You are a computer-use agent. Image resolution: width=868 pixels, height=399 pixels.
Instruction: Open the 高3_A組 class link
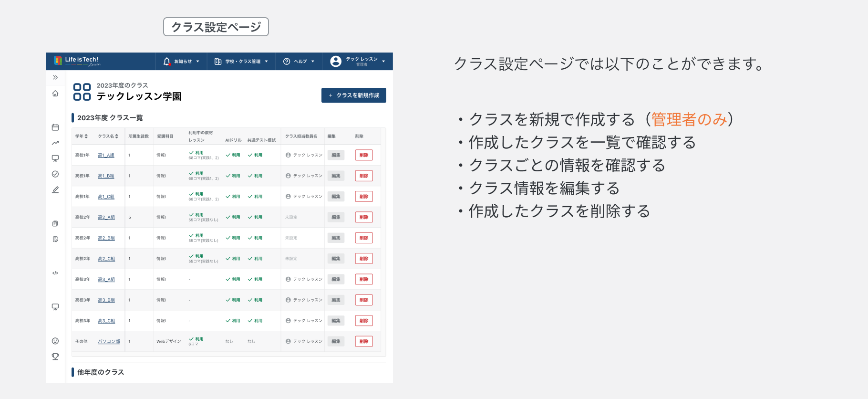tap(106, 280)
